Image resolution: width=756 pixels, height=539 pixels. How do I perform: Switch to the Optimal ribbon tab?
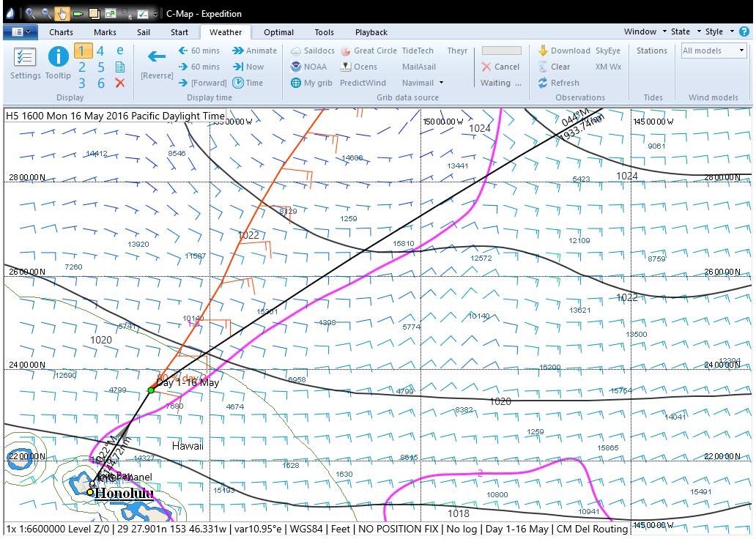(x=278, y=32)
